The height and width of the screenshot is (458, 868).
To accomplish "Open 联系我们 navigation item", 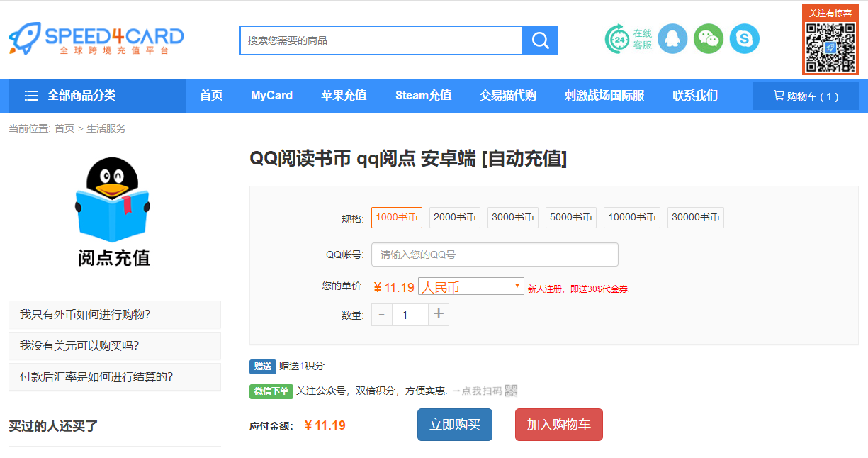I will [695, 96].
